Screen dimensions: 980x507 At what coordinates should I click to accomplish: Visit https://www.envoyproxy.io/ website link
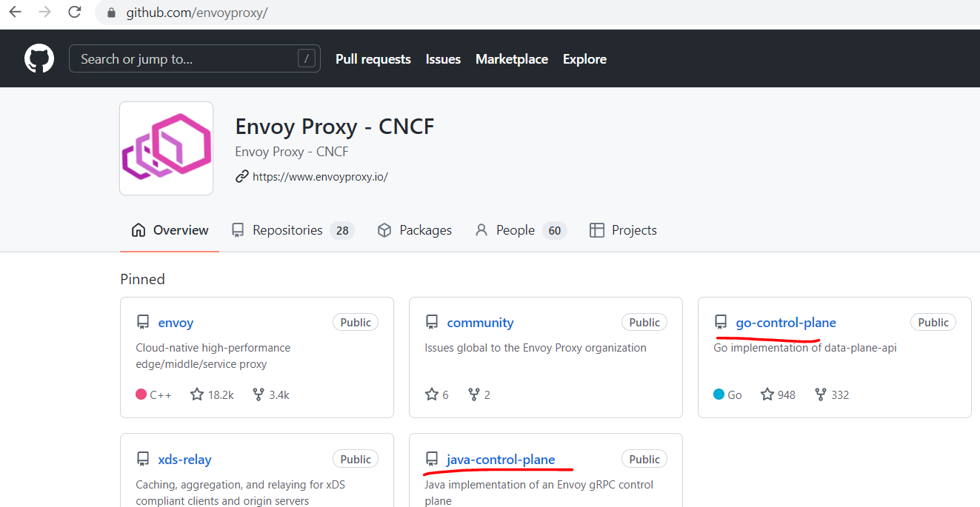coord(320,177)
